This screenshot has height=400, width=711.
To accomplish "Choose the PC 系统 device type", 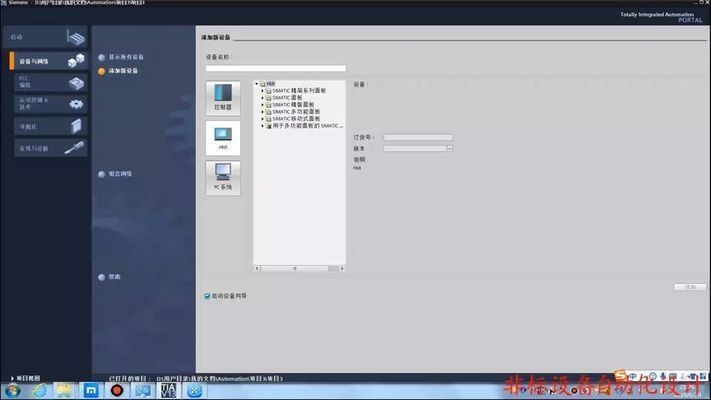I will (223, 178).
